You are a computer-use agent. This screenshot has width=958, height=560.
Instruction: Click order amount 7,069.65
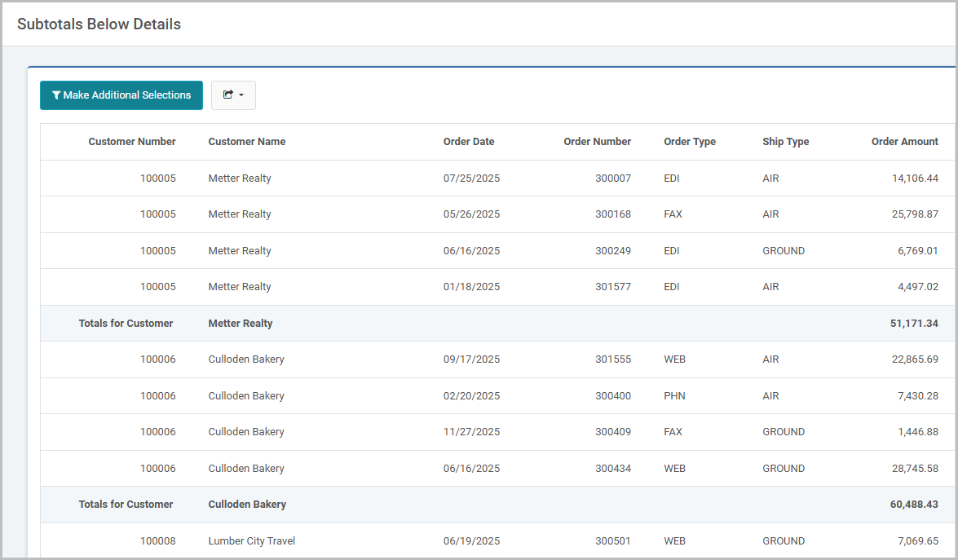[918, 541]
